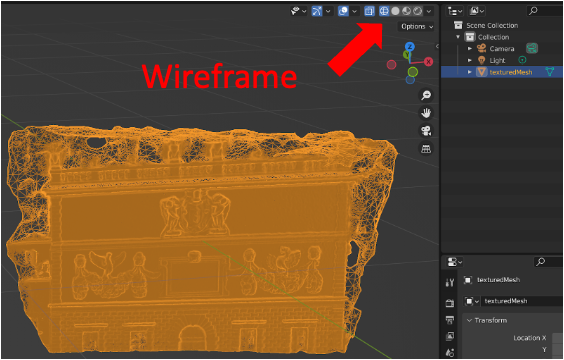Viewport: 564px width, 360px height.
Task: Select Collection in the outliner
Action: [x=493, y=37]
